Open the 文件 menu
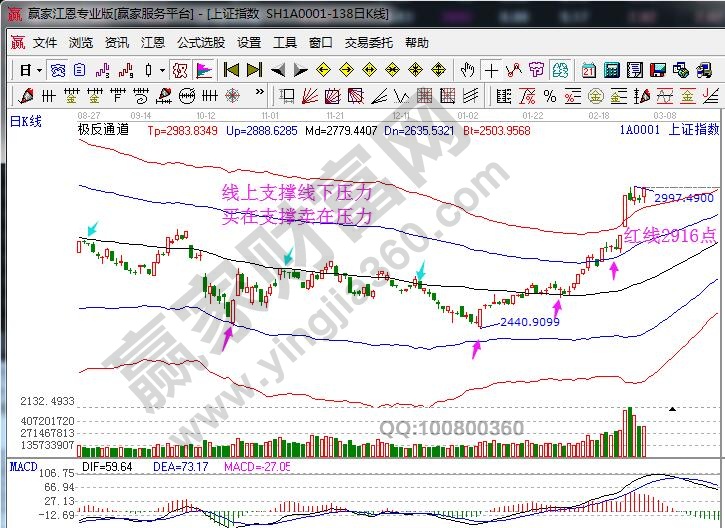The width and height of the screenshot is (725, 528). pyautogui.click(x=45, y=43)
